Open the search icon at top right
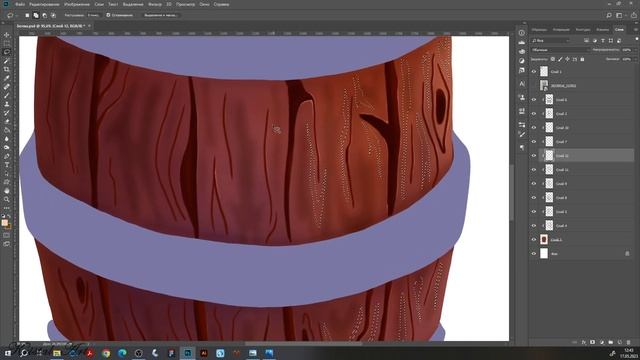Screen dimensions: 640x360 609,15
